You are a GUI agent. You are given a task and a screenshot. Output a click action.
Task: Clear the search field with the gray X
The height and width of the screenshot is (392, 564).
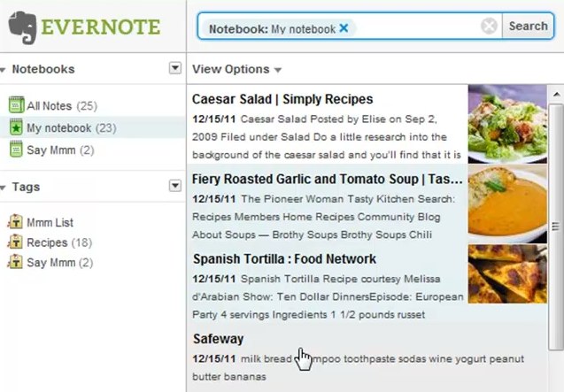click(489, 27)
